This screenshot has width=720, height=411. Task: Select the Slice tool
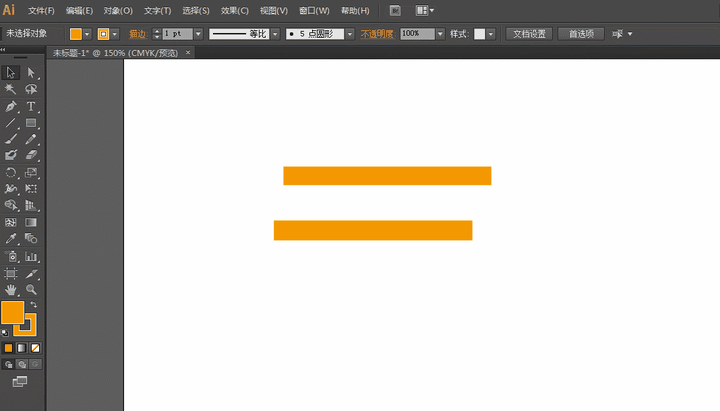31,274
